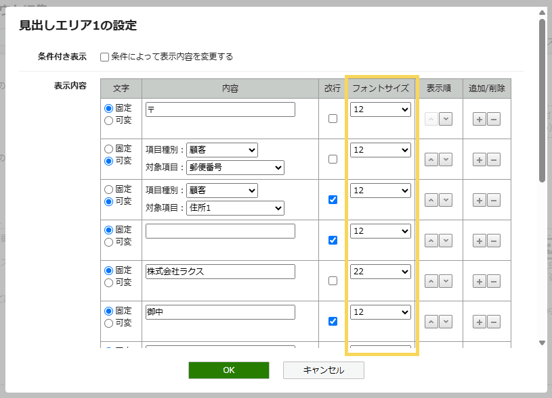Enable 条件によって表示内容を変更する checkbox
The image size is (552, 398).
tap(104, 57)
